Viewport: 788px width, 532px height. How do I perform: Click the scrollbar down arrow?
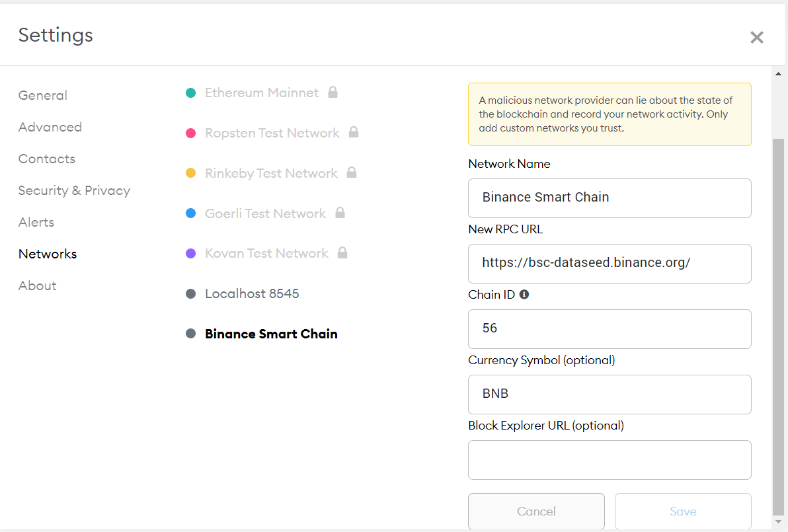click(x=779, y=521)
